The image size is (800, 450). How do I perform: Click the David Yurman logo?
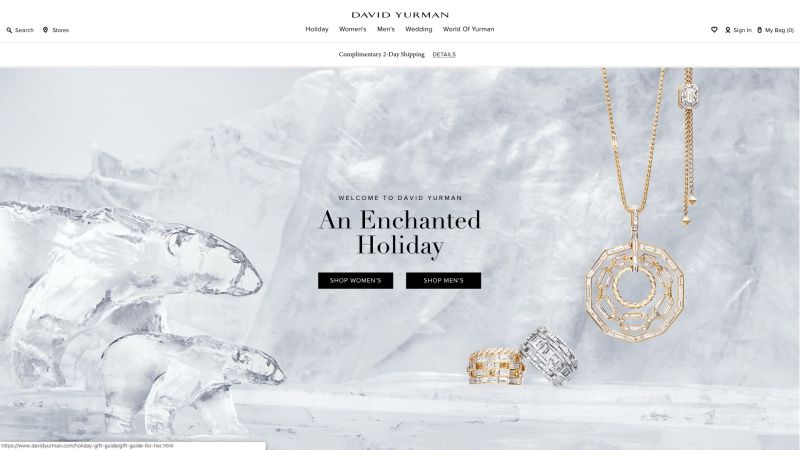tap(400, 15)
